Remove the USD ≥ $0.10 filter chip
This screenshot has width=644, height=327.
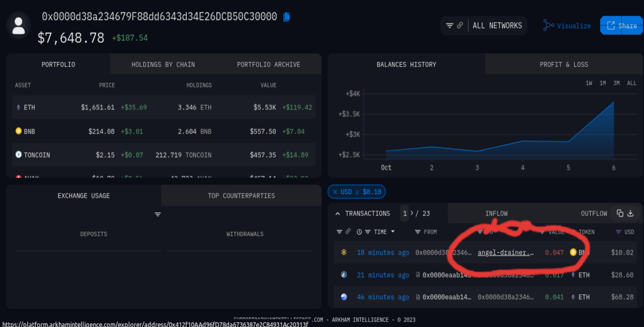[335, 192]
